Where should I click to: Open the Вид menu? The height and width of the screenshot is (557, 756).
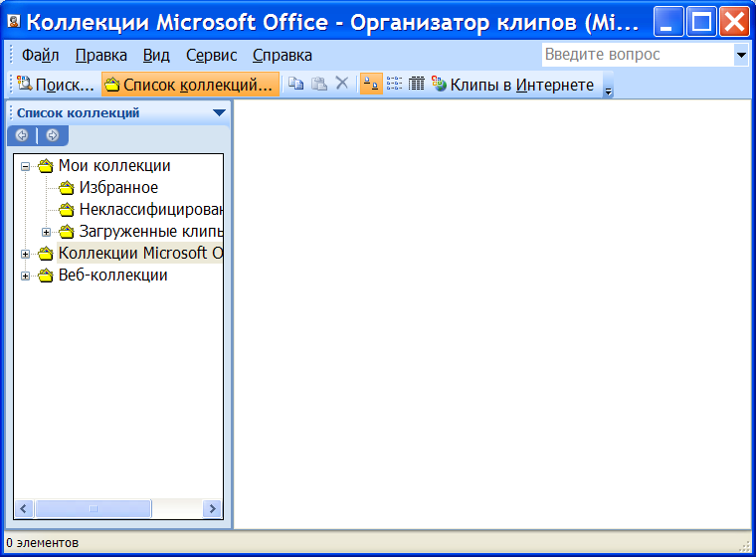(x=156, y=55)
